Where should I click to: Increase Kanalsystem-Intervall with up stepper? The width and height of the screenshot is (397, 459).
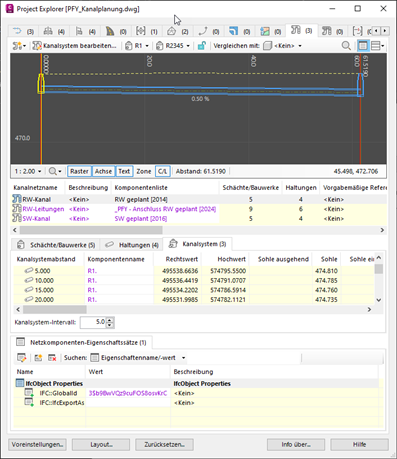coord(110,320)
